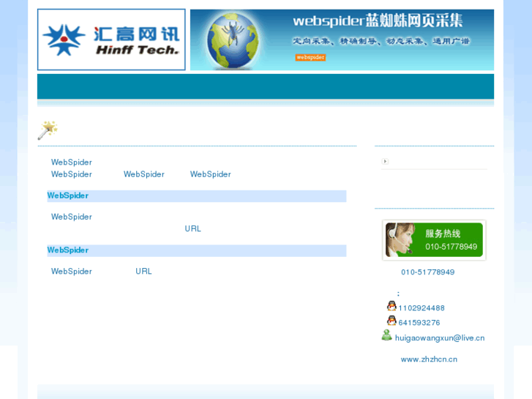Image resolution: width=532 pixels, height=399 pixels.
Task: Select the QQ number 641593276
Action: pos(419,323)
